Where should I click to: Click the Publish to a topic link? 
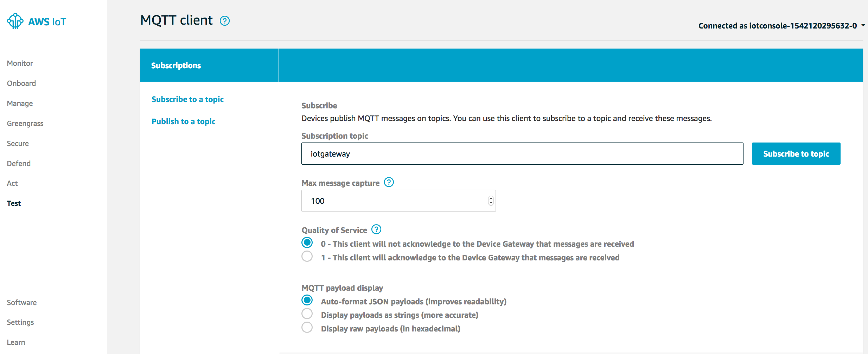point(184,122)
